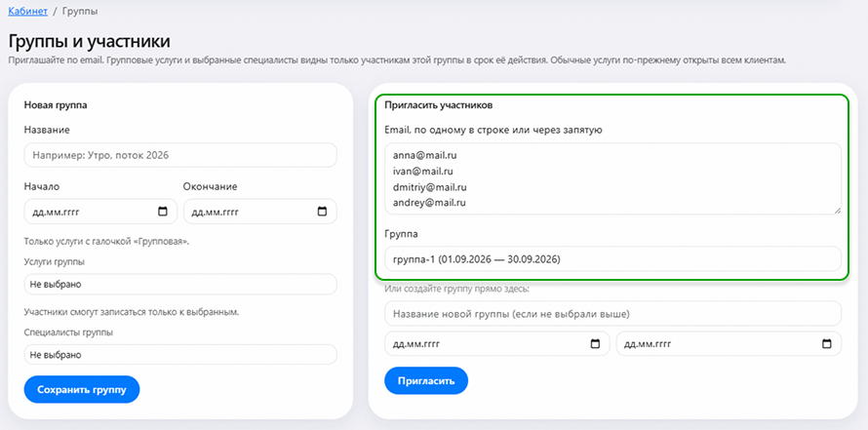Focus the Название group name field

pyautogui.click(x=180, y=155)
